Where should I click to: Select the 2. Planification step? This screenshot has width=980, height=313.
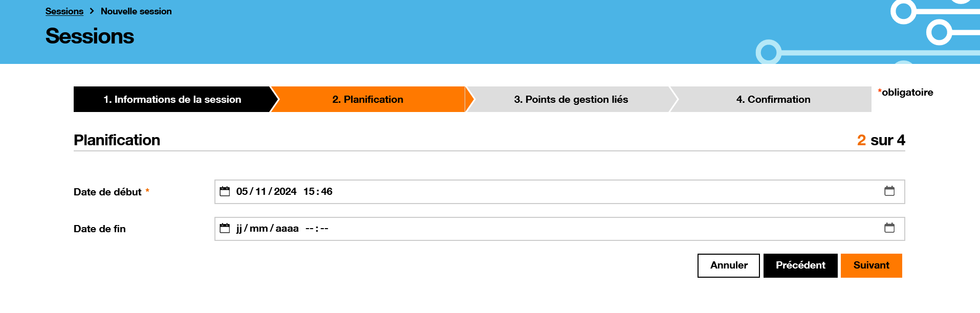click(x=367, y=99)
